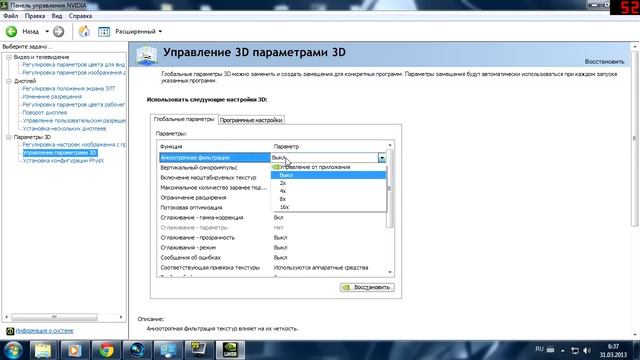Screen dimensions: 640x360
Task: Click the clock and date in the tray
Action: [x=613, y=351]
